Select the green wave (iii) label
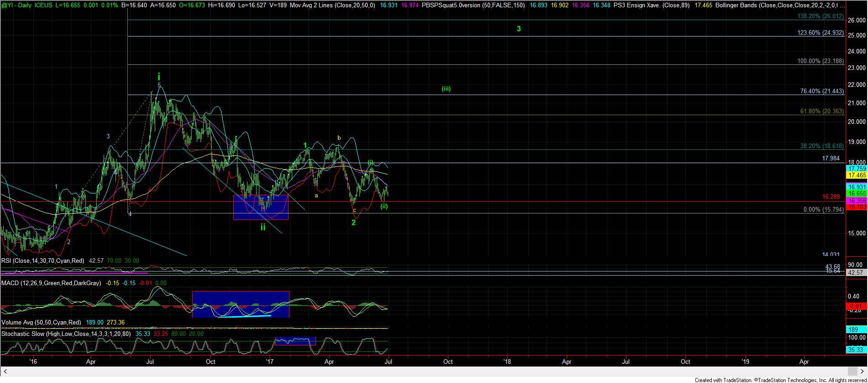868x383 pixels. click(x=446, y=89)
